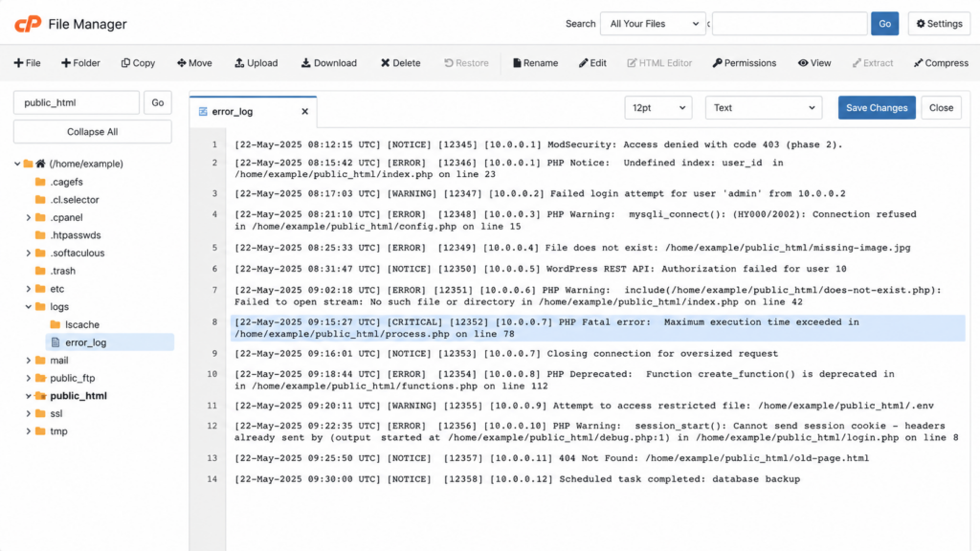Click the home icon in tree root
Screen dimensions: 980x551
[x=40, y=164]
